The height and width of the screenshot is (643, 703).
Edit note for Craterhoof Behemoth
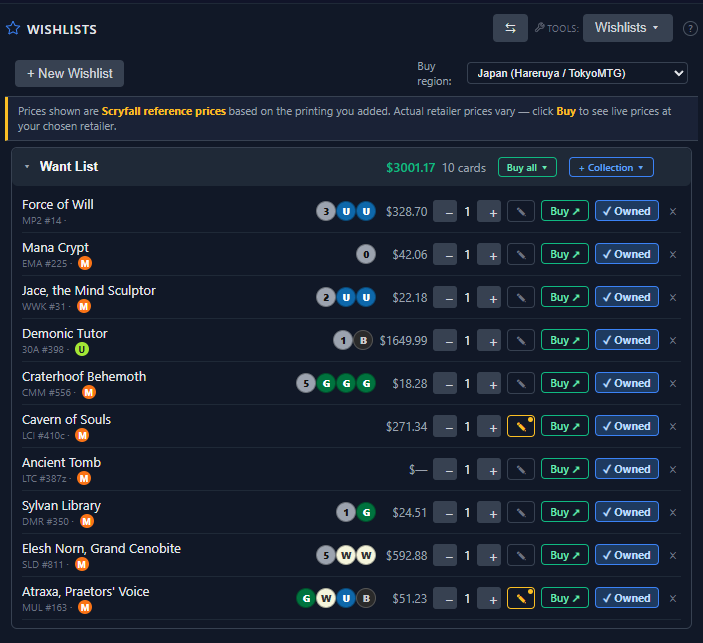[x=521, y=383]
